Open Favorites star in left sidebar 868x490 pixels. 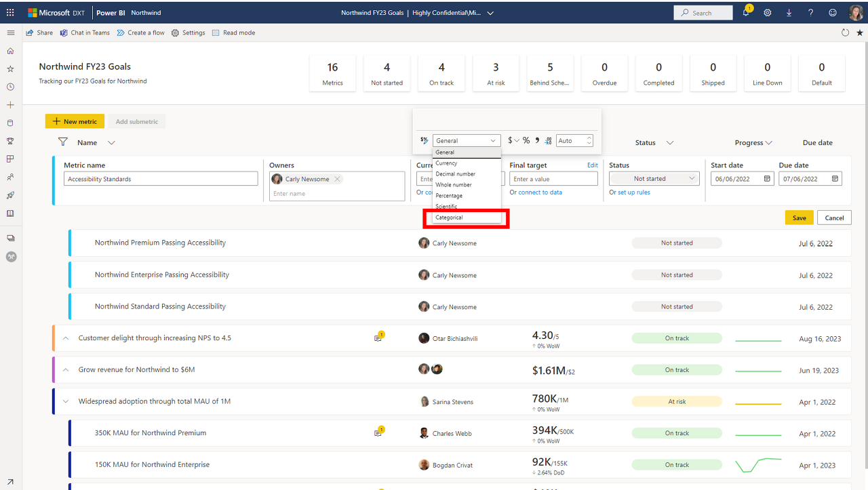[x=10, y=69]
